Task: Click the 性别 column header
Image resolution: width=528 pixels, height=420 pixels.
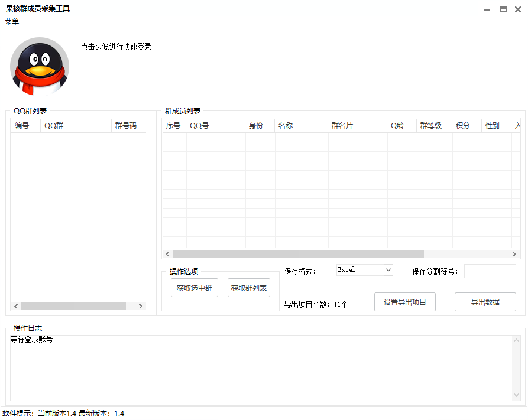Action: point(496,126)
